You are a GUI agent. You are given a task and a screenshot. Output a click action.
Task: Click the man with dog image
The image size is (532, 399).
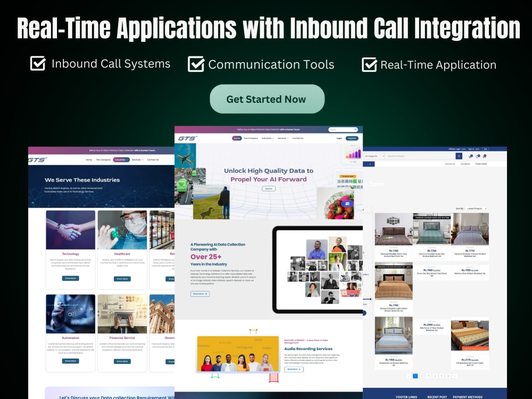tap(211, 202)
